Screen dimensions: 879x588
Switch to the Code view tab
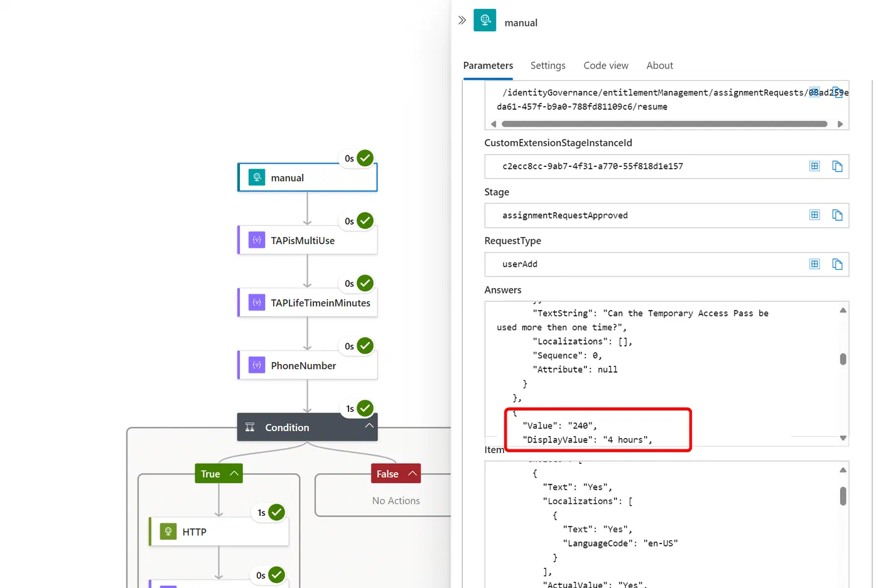click(606, 65)
